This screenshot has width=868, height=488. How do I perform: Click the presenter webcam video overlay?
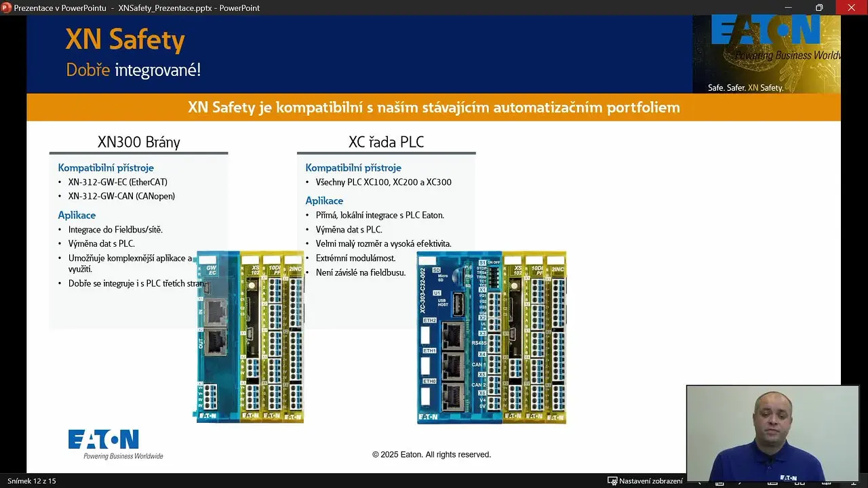coord(772,433)
